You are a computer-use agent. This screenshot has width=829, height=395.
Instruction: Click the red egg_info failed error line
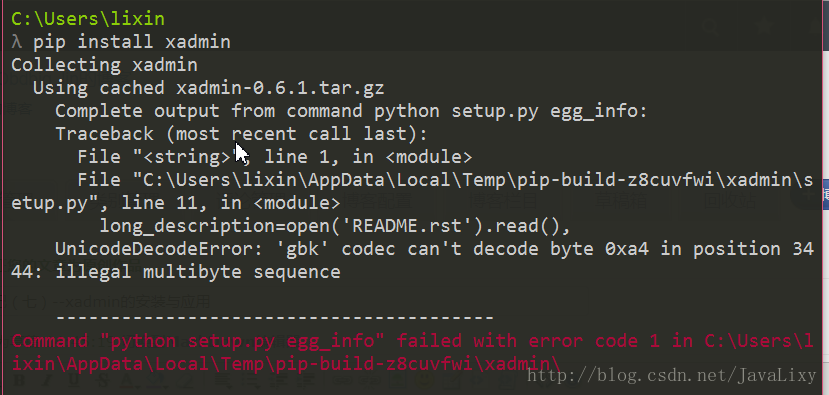(x=412, y=352)
